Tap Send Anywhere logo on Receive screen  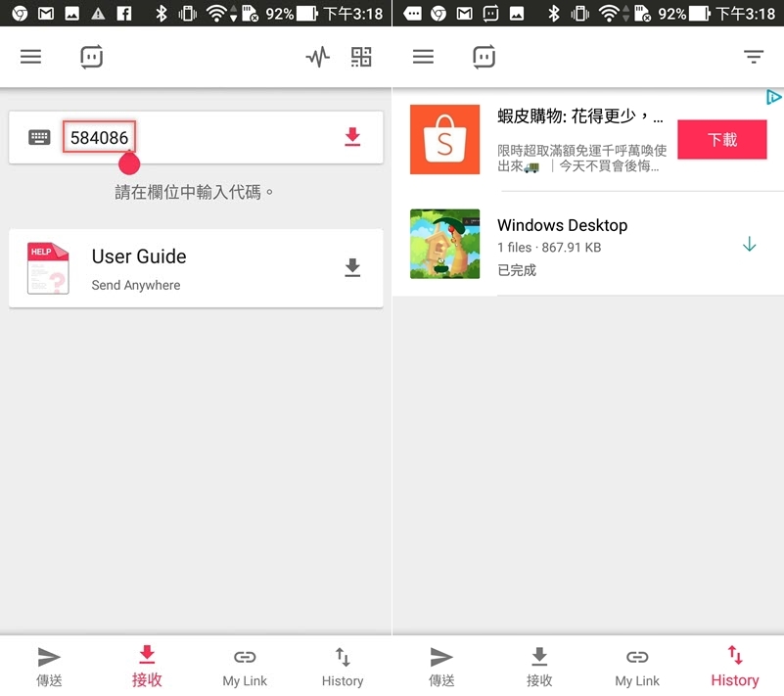pyautogui.click(x=91, y=57)
